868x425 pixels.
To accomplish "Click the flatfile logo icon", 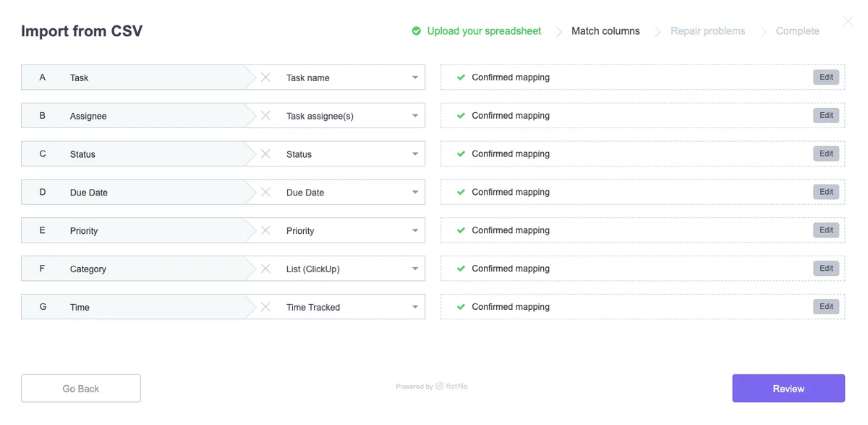I will click(x=442, y=386).
